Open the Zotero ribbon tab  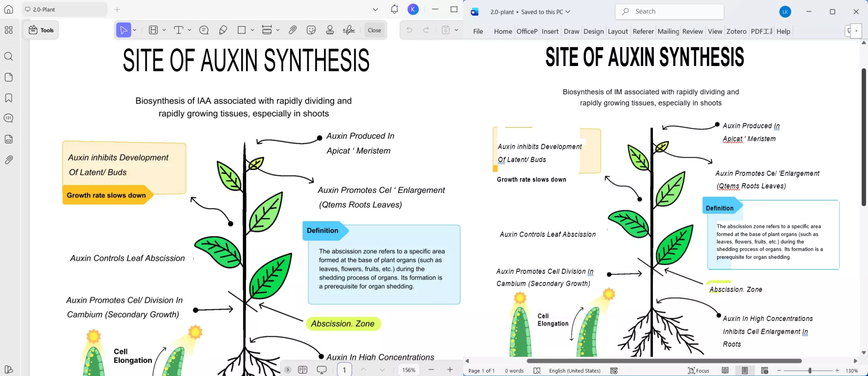[x=736, y=31]
